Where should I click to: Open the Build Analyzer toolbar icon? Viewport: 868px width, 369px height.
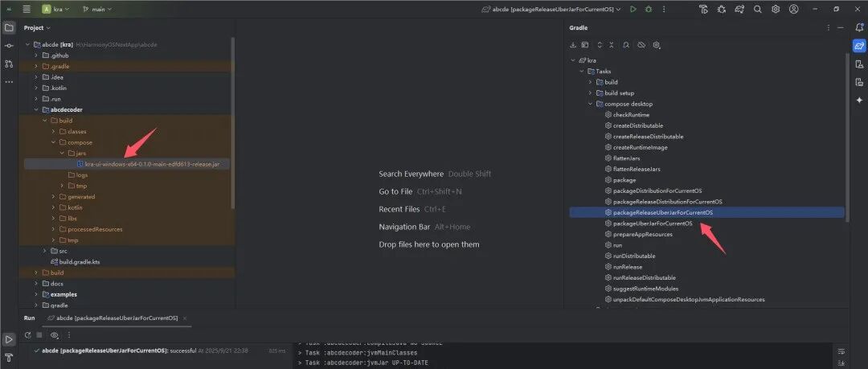tap(703, 10)
